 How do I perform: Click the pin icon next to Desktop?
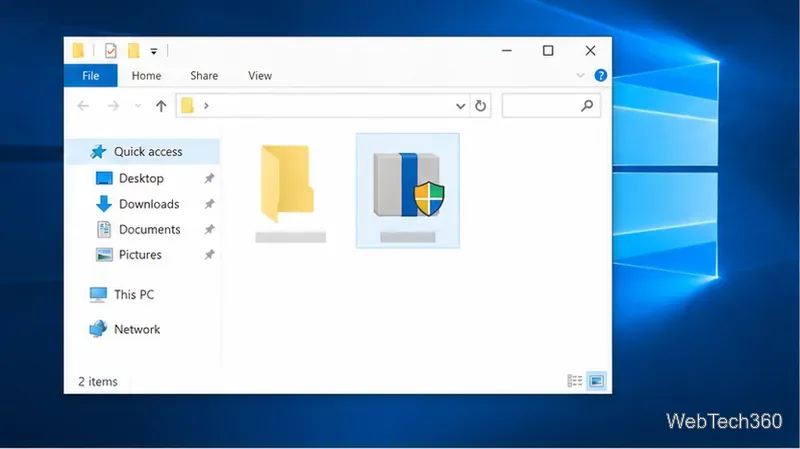[209, 178]
